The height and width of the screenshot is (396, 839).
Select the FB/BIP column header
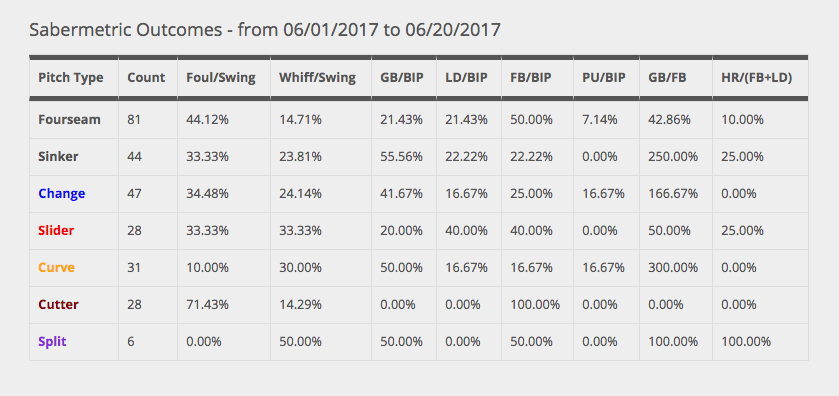point(531,78)
